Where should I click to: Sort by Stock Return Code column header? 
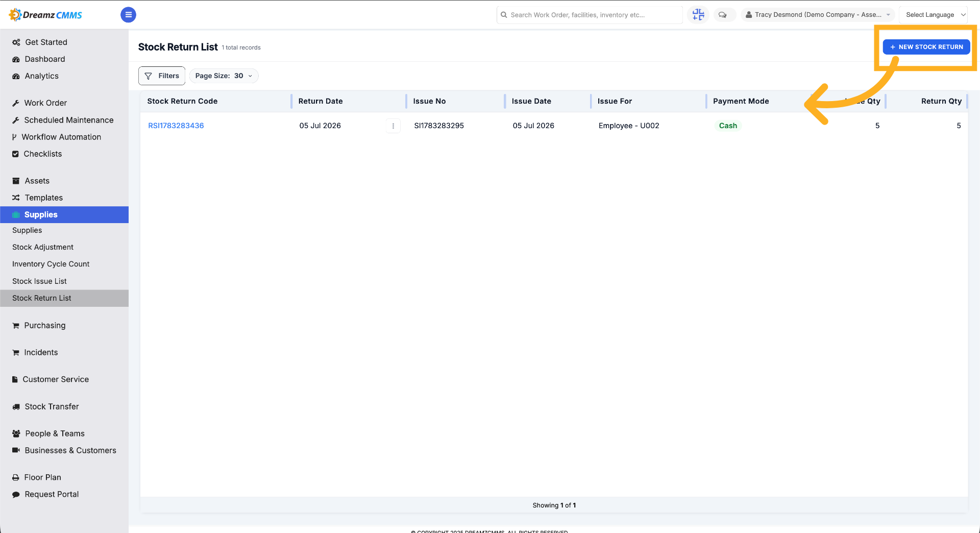coord(182,101)
